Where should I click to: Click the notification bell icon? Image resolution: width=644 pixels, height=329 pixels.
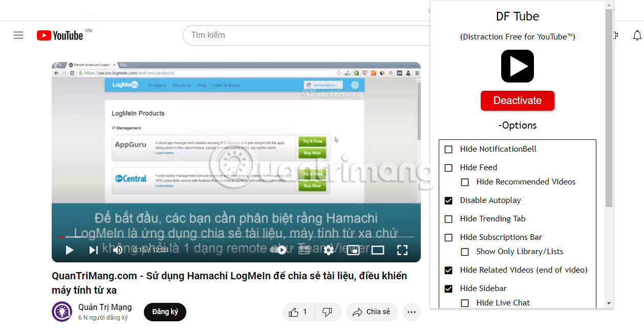click(637, 35)
